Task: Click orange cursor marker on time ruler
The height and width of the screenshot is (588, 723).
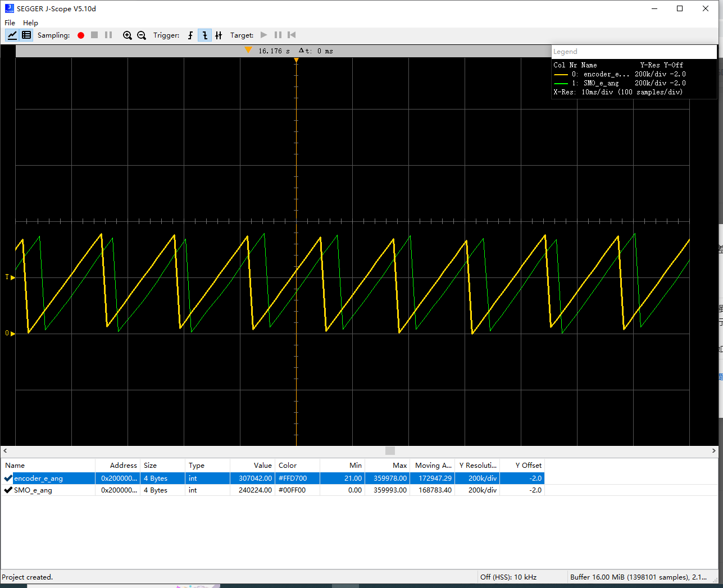Action: click(x=248, y=50)
